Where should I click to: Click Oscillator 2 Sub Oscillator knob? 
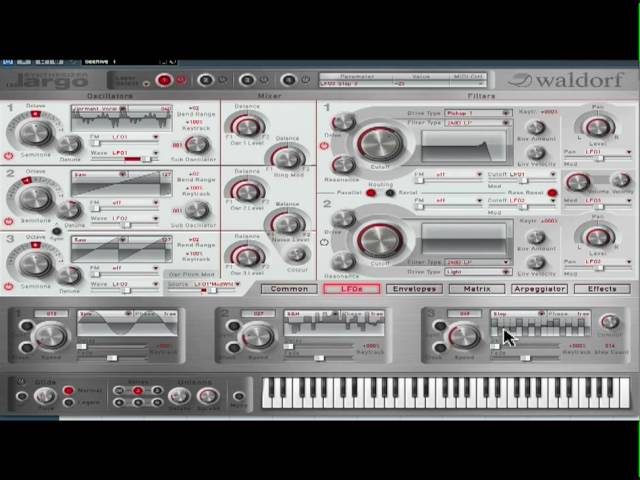pyautogui.click(x=197, y=210)
